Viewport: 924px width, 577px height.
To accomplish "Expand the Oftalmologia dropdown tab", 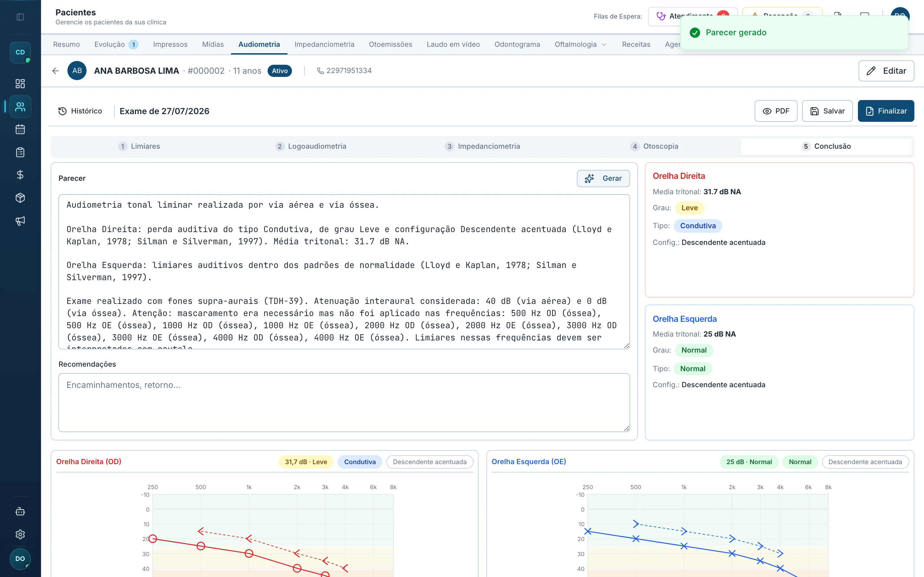I will tap(580, 44).
